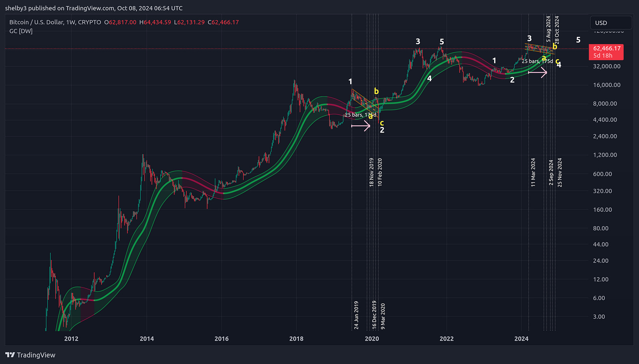Click the 2016 label on time axis
Screen dimensions: 639x364
pos(222,339)
